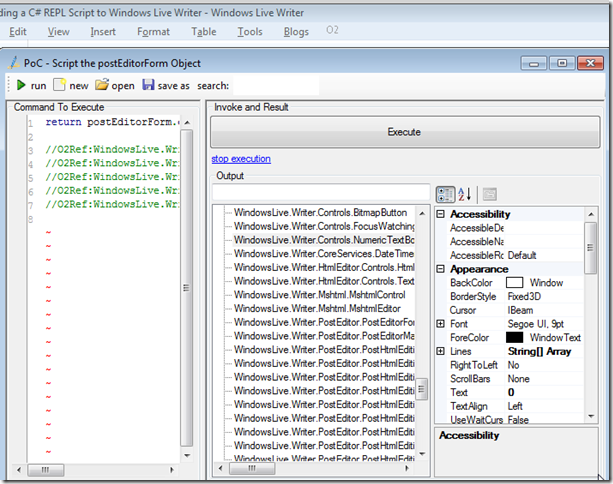Click the green run arrow icon
The width and height of the screenshot is (613, 484).
click(21, 85)
